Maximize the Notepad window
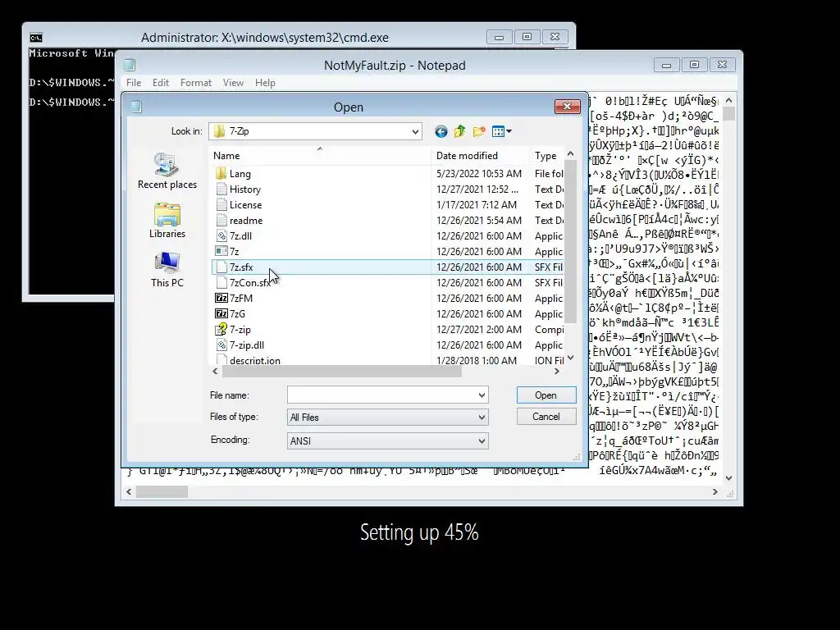The width and height of the screenshot is (840, 630). (694, 65)
